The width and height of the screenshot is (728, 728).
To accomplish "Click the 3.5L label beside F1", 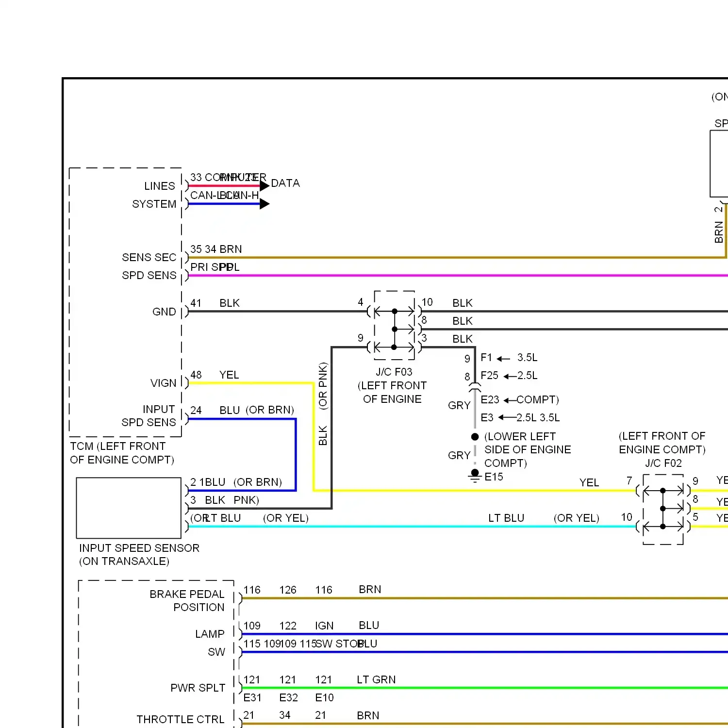I will [x=527, y=358].
